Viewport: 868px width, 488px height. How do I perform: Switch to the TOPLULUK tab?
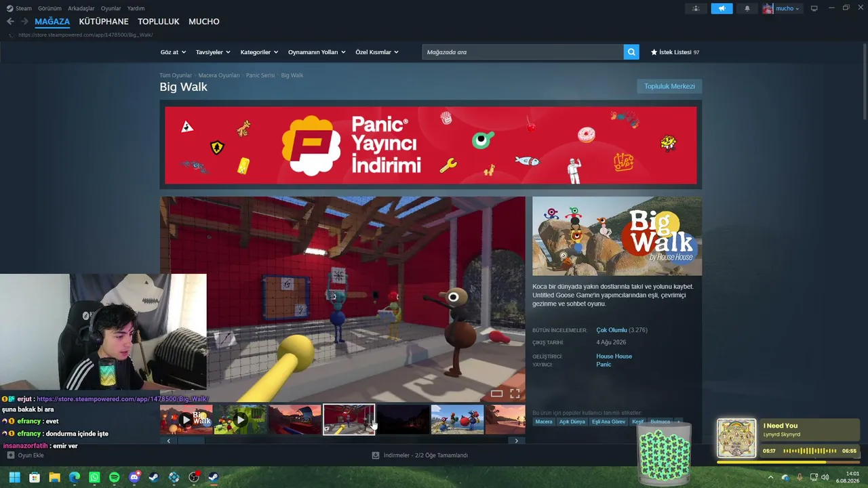(159, 22)
